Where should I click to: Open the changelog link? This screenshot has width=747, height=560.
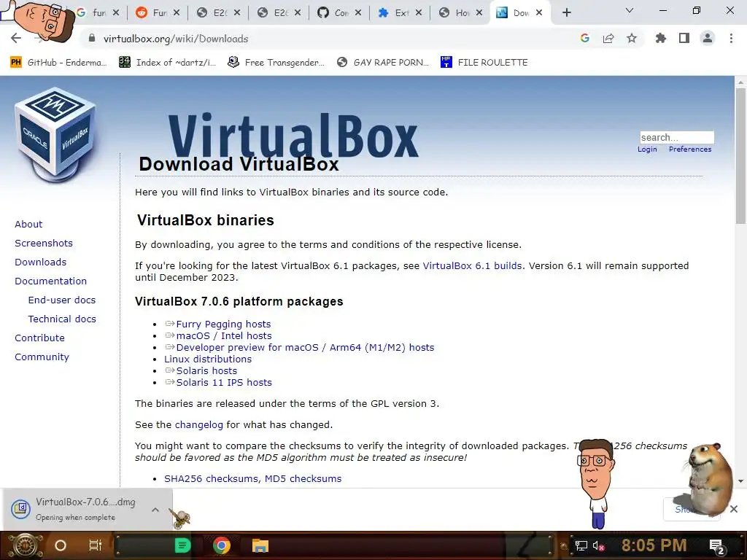(198, 425)
